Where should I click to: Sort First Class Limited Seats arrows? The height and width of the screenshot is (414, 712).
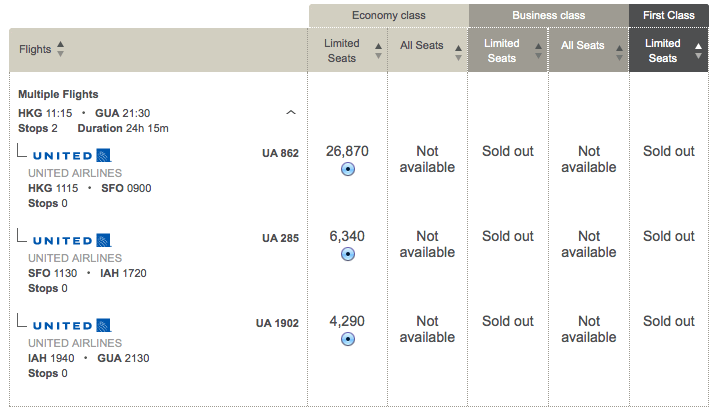coord(698,51)
